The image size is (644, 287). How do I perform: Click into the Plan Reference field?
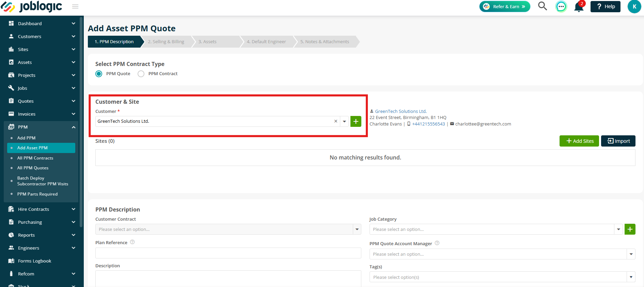(228, 253)
